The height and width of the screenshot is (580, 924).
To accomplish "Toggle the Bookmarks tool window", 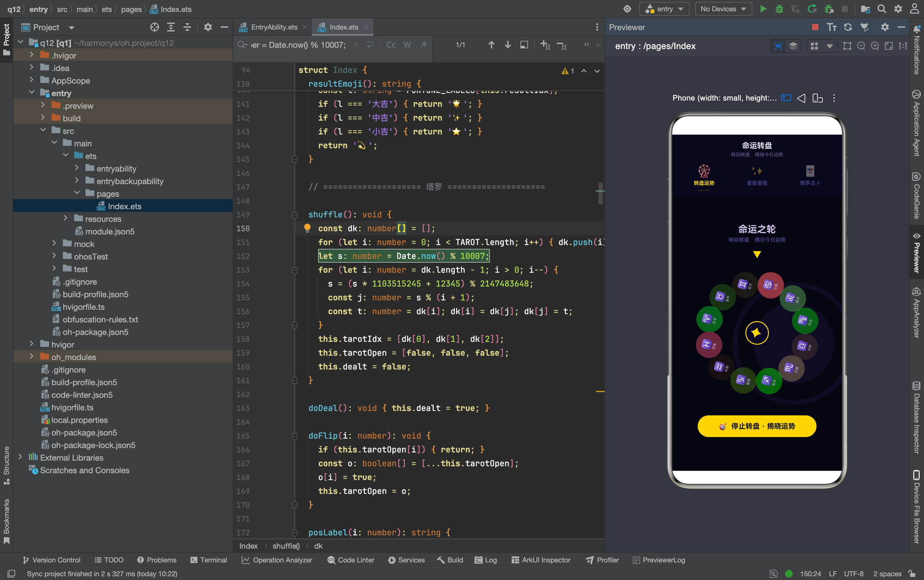I will (x=7, y=521).
